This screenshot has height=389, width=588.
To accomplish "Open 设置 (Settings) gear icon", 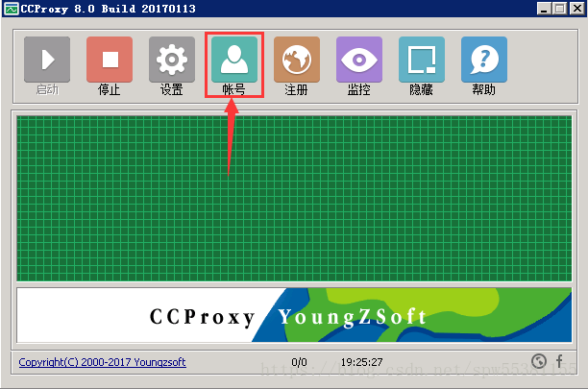I will [x=172, y=60].
